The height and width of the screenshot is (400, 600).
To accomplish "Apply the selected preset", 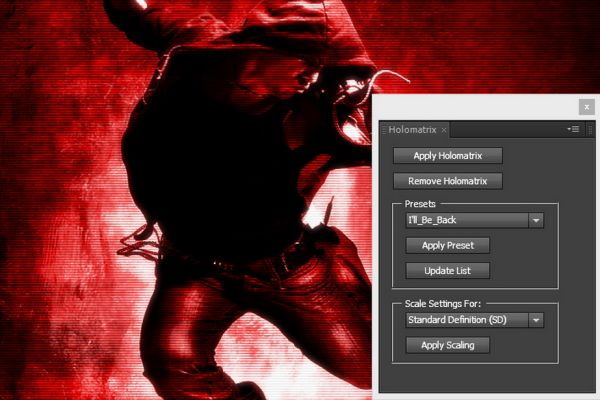I will coord(447,245).
